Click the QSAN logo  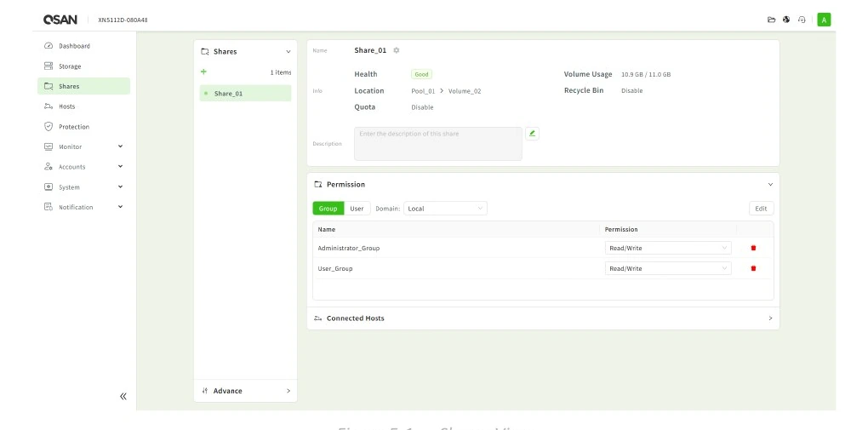click(x=60, y=20)
